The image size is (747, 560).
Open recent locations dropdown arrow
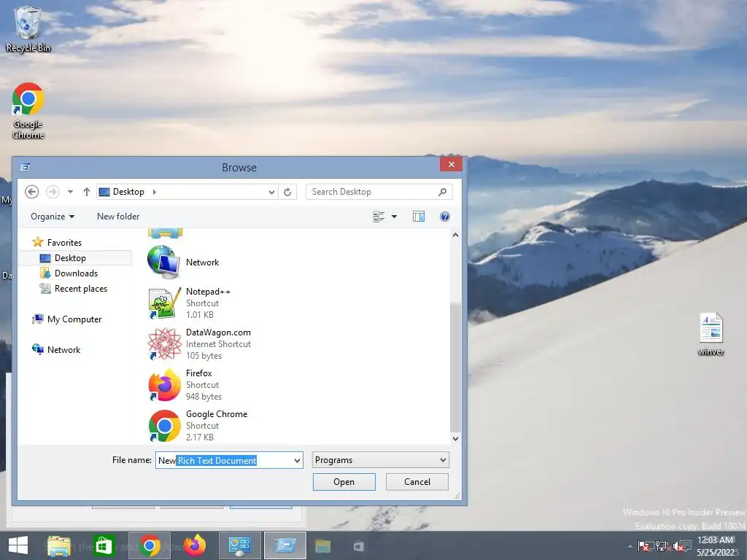(x=70, y=192)
